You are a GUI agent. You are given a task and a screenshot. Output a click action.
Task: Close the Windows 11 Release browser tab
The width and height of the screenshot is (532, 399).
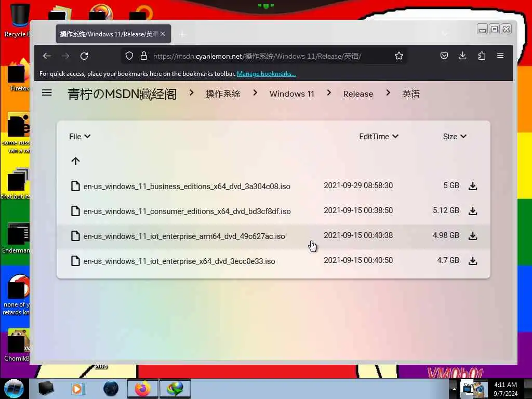click(x=163, y=34)
